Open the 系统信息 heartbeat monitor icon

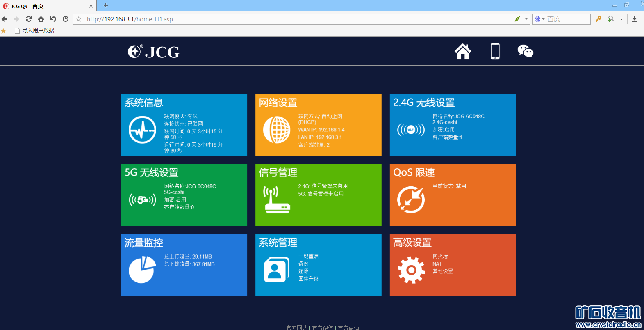coord(142,130)
